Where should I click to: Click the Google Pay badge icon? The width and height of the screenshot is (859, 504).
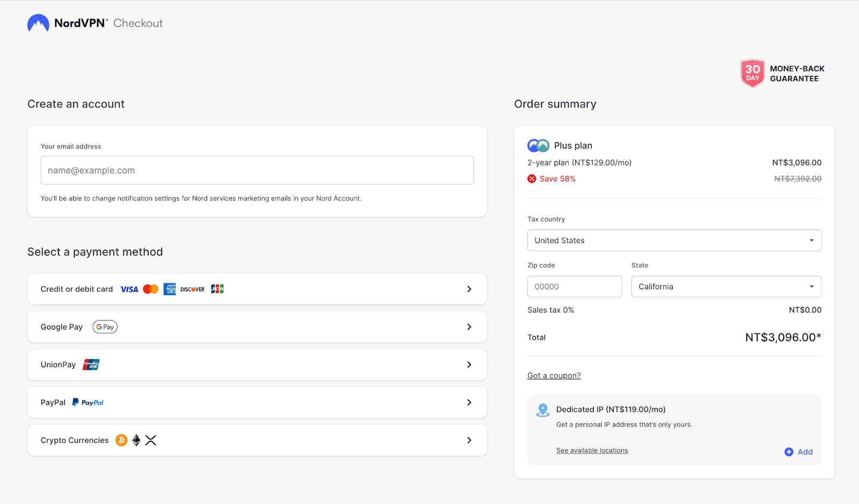105,327
